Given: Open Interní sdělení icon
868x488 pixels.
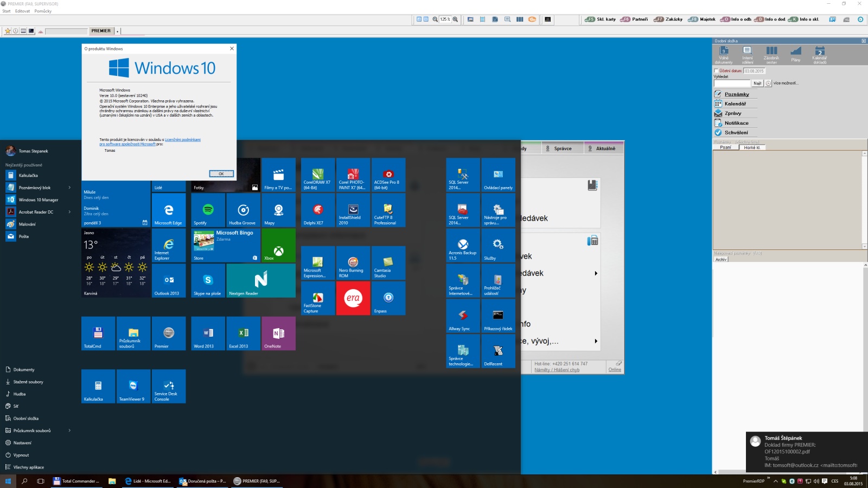Looking at the screenshot, I should click(748, 55).
